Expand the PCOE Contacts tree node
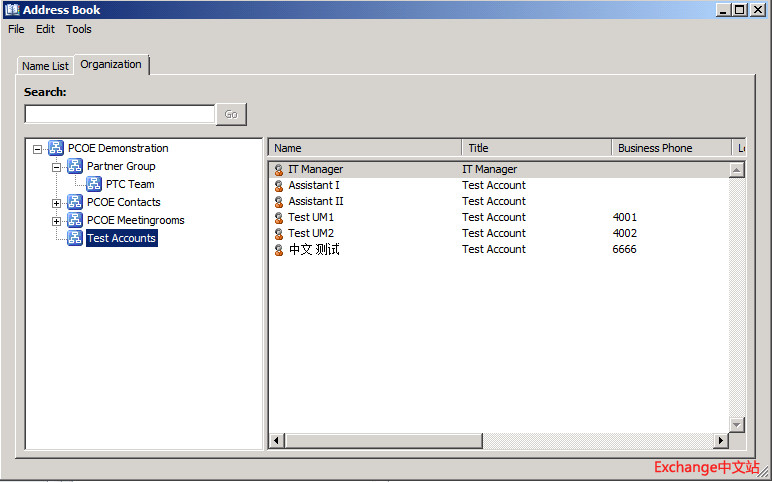The height and width of the screenshot is (482, 772). [x=57, y=203]
